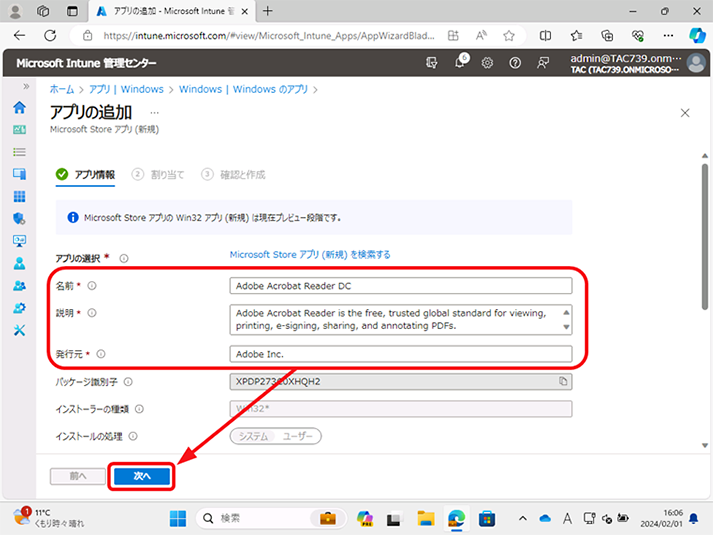Open admin account avatar in header
The image size is (713, 535).
pyautogui.click(x=696, y=63)
